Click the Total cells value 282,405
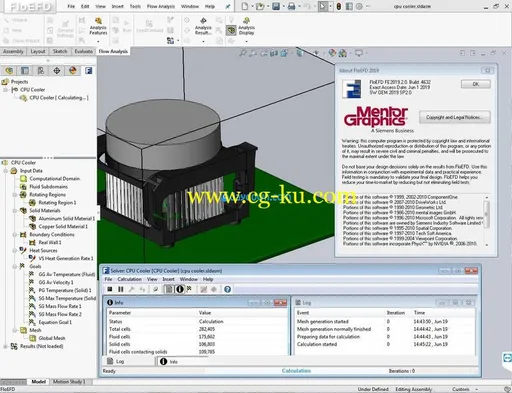 pyautogui.click(x=207, y=329)
